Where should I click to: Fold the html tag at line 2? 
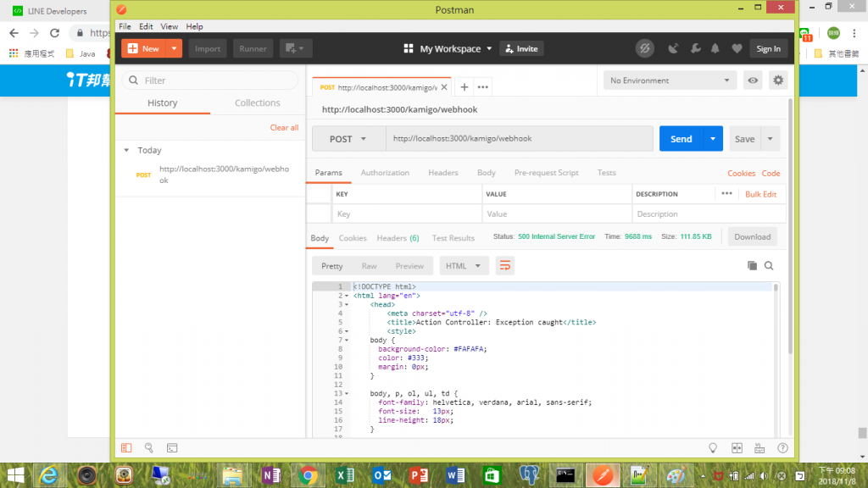[x=347, y=296]
